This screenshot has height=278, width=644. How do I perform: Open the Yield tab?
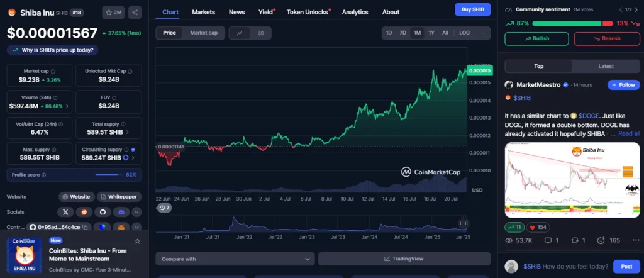tap(266, 13)
